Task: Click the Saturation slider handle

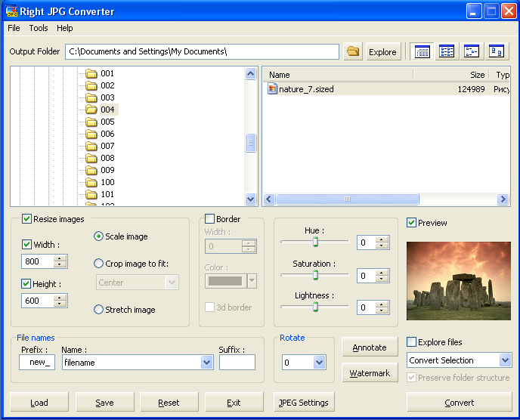Action: (x=315, y=276)
